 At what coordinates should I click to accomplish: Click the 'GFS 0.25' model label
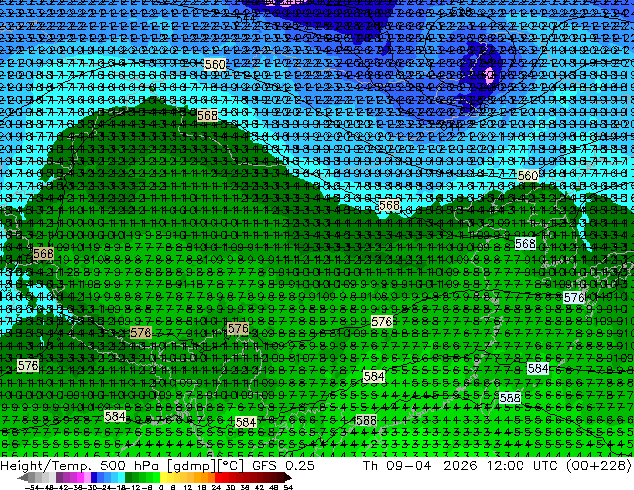[x=283, y=465]
